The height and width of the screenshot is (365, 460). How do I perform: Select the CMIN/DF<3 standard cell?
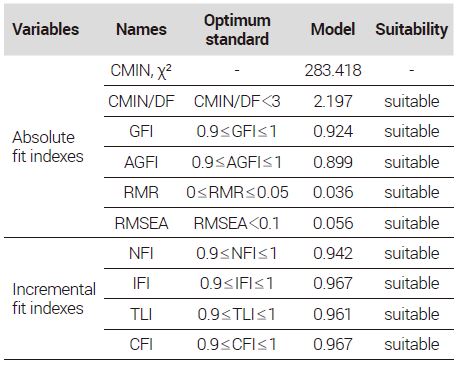point(237,101)
